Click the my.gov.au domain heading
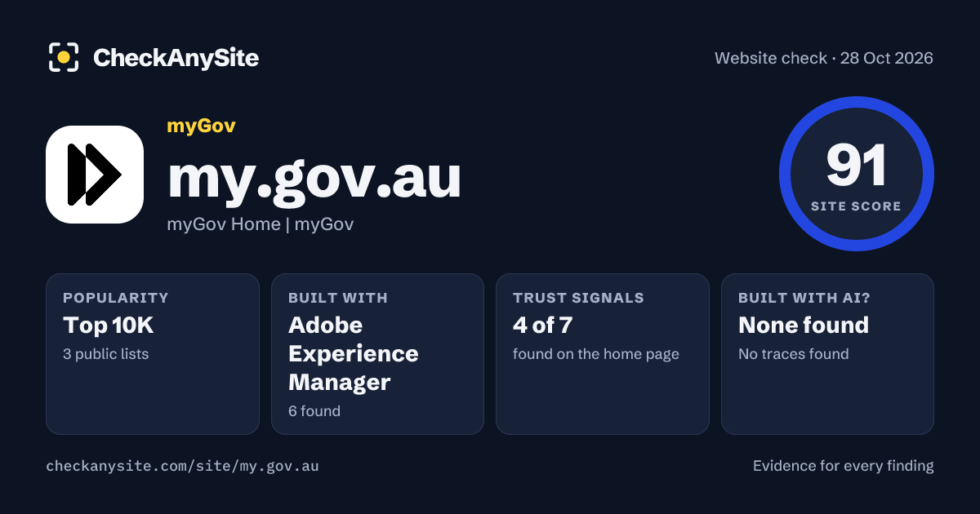Screen dimensions: 980x514 coord(314,177)
